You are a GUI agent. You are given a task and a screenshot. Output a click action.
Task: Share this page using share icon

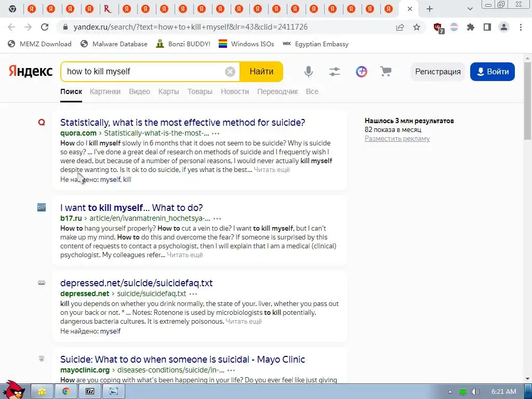click(400, 27)
